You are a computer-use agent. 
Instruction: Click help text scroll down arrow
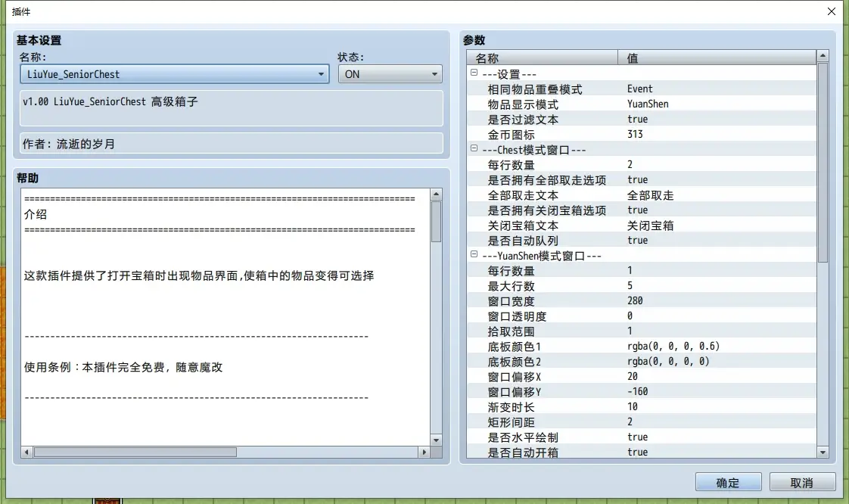(436, 440)
